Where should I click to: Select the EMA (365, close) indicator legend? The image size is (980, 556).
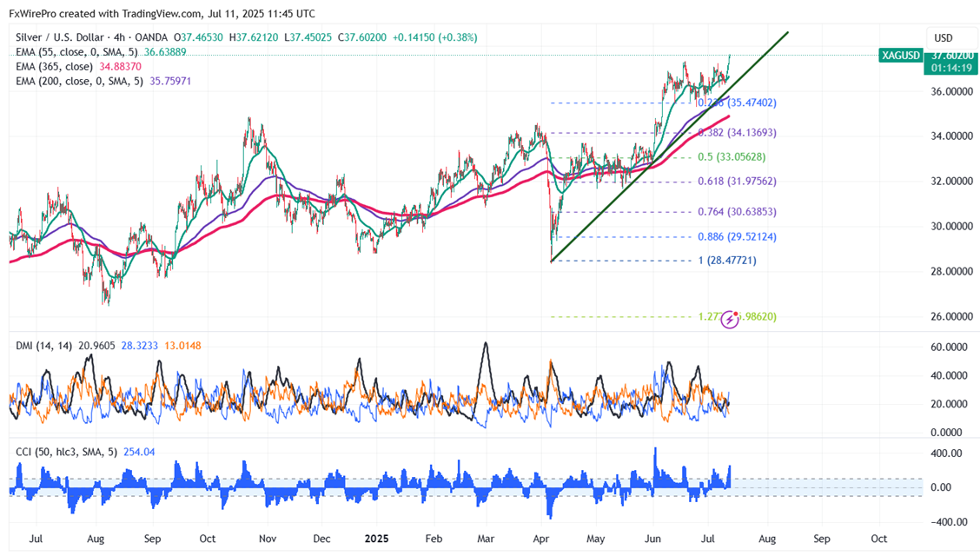(x=55, y=67)
